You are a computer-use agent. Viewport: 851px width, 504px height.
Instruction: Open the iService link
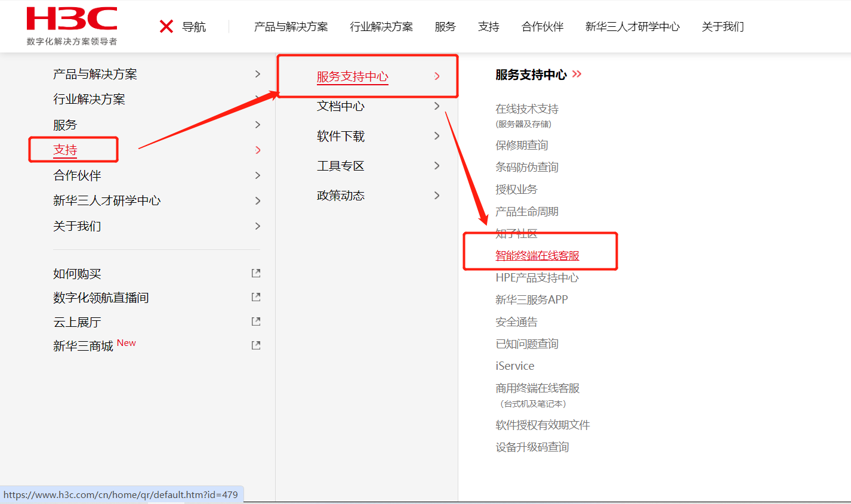[515, 366]
